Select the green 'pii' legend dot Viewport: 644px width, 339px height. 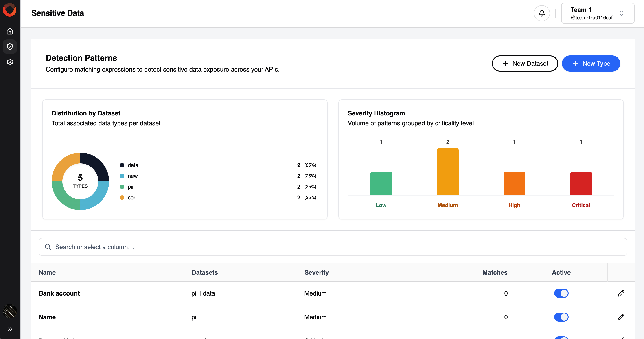tap(122, 187)
